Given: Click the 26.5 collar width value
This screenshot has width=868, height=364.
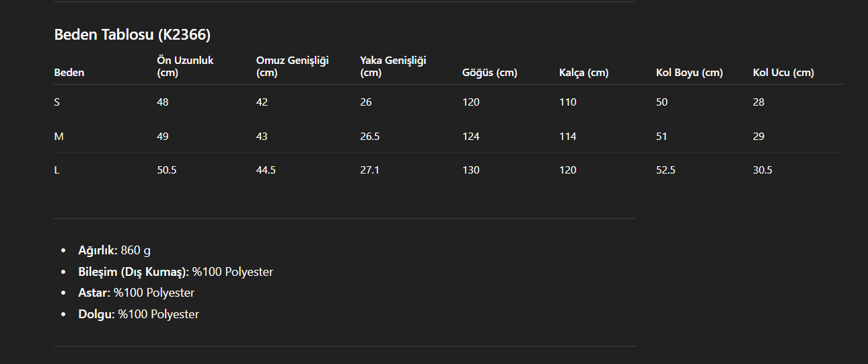Looking at the screenshot, I should pyautogui.click(x=370, y=137).
